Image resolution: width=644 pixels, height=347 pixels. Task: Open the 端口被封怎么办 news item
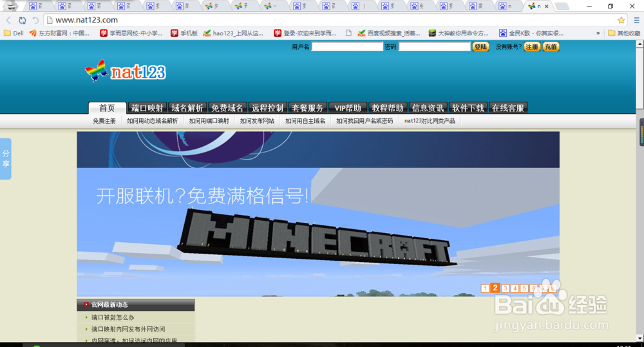[x=113, y=317]
